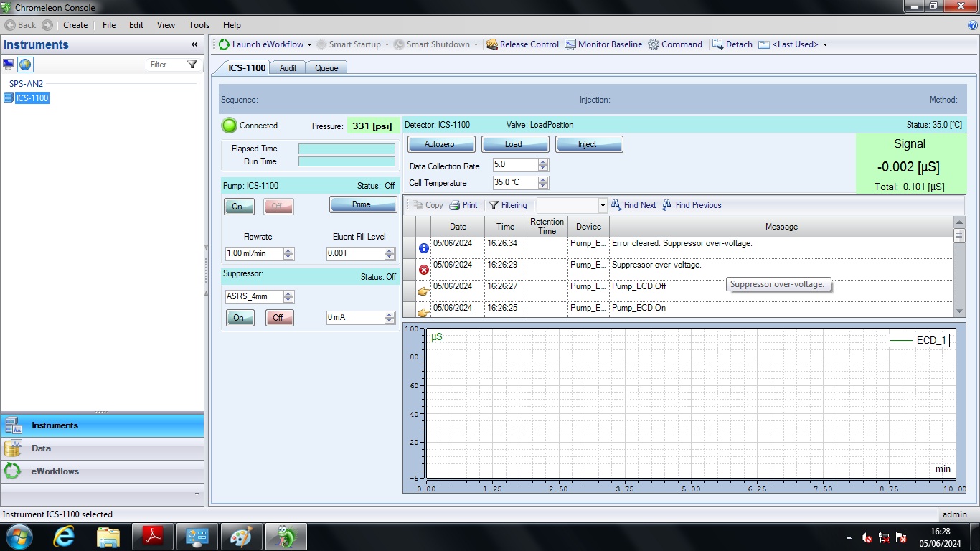980x551 pixels.
Task: Open the Paint app in taskbar
Action: point(241,537)
